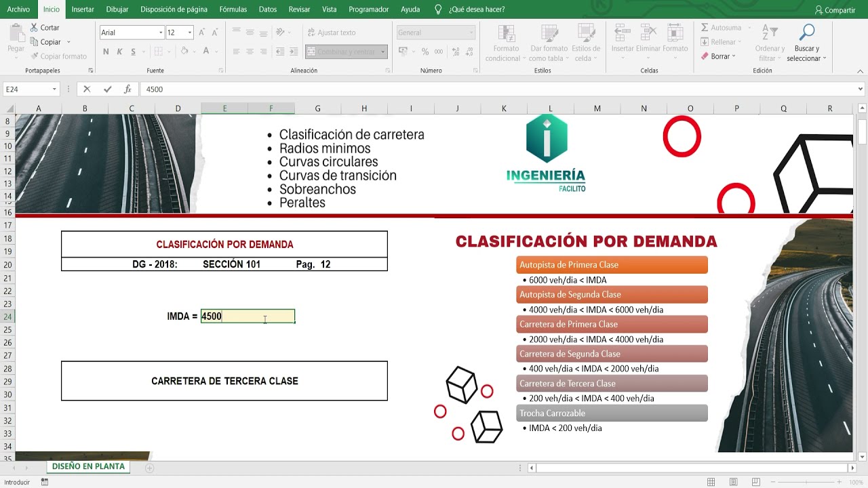Align text to middle of cell
This screenshot has width=868, height=488.
coord(250,33)
